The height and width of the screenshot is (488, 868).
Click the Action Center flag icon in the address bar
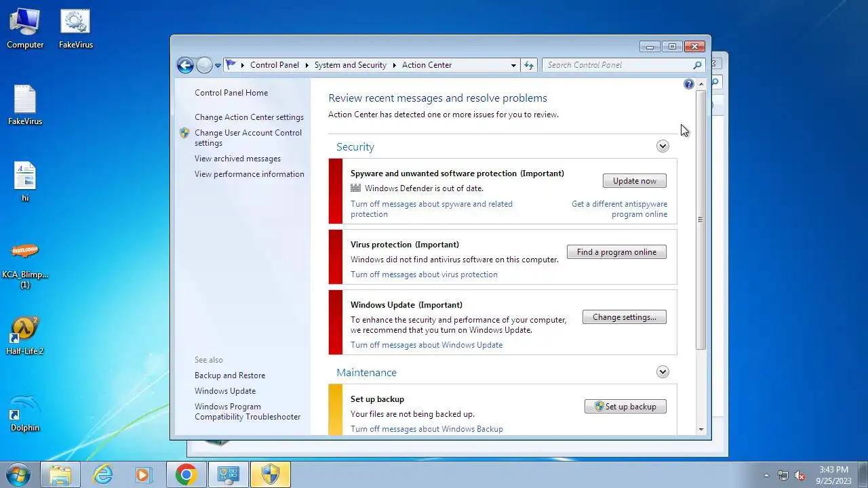point(231,65)
